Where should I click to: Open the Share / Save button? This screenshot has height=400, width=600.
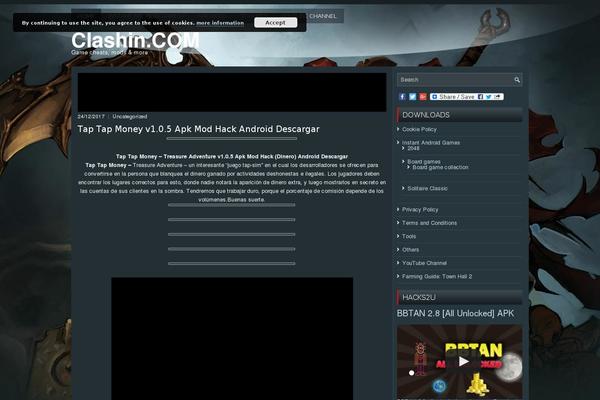point(466,96)
